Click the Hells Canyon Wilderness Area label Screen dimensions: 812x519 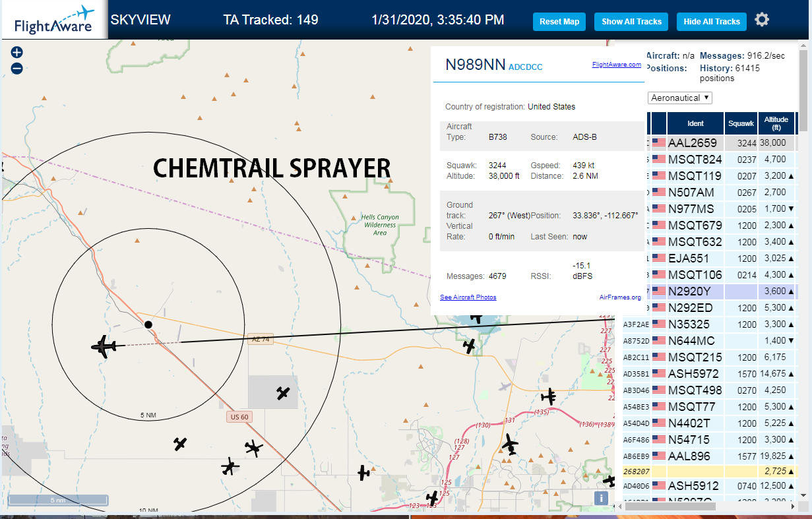[379, 224]
